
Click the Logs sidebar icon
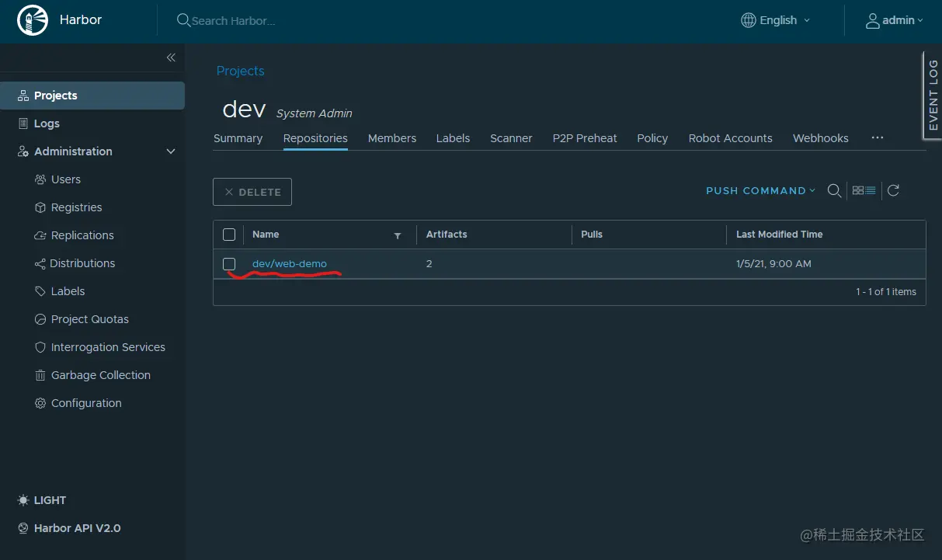pos(23,123)
